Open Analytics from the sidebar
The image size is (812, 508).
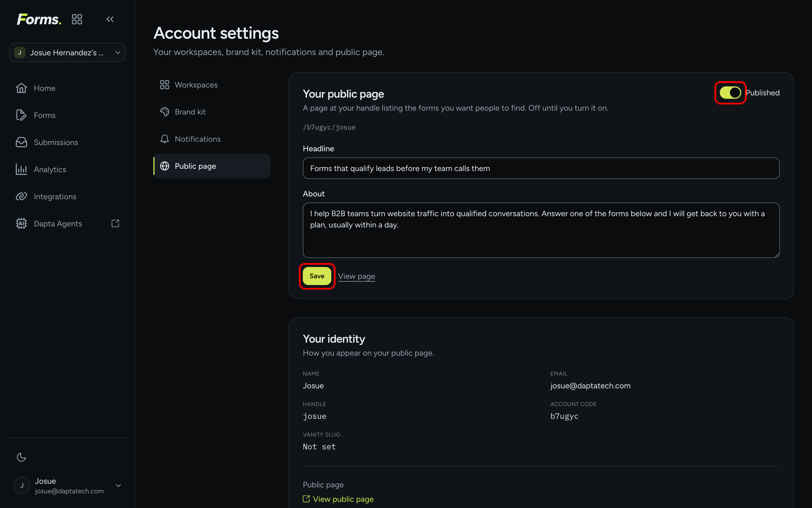coord(67,169)
